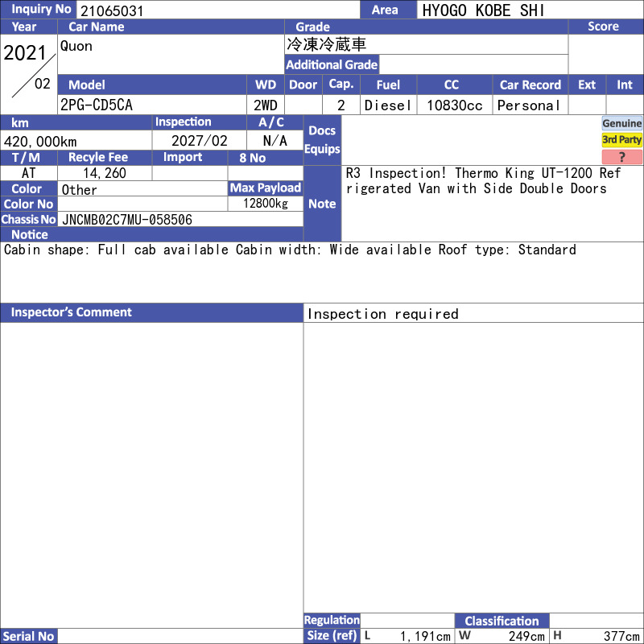Click the Chassis No label
The image size is (644, 644).
(29, 219)
